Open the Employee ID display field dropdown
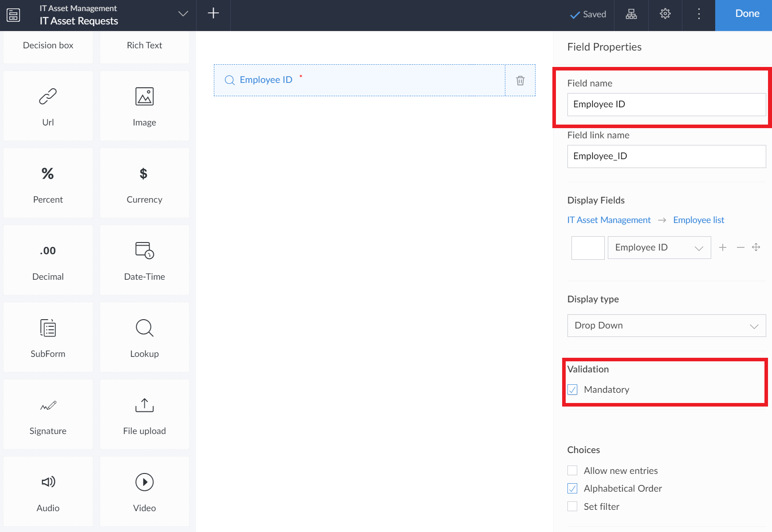Screen dimensions: 772x532 (x=659, y=247)
